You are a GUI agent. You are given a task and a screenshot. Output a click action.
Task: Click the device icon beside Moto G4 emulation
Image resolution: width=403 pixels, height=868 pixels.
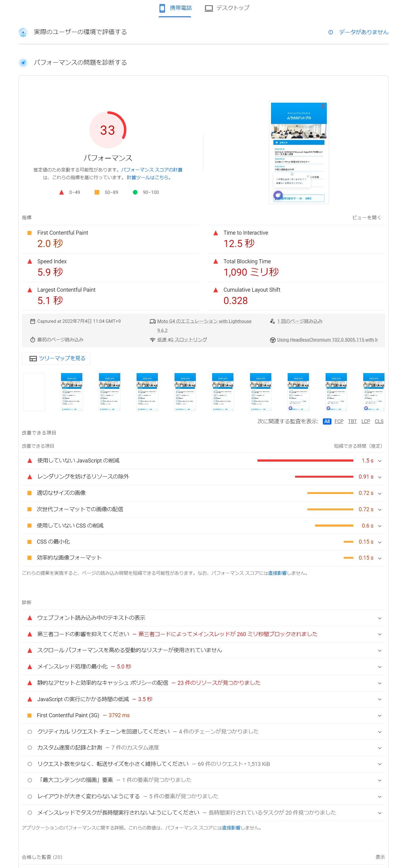[152, 322]
